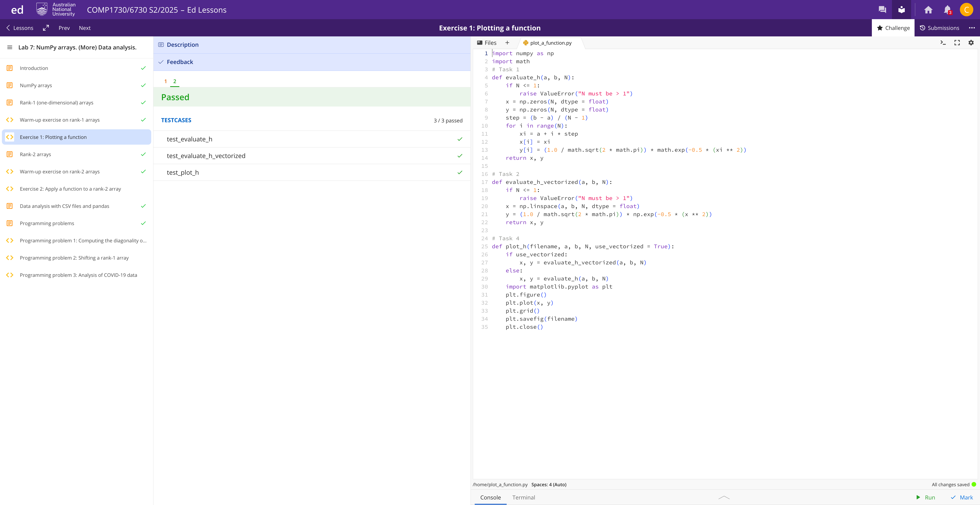
Task: Click the code icon beside Exercise 2
Action: (10, 189)
